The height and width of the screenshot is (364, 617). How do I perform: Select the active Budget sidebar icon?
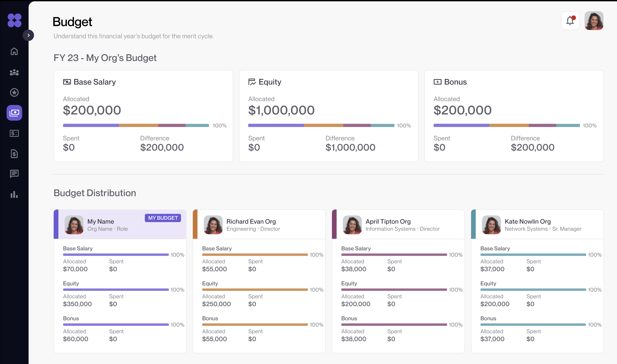point(14,113)
